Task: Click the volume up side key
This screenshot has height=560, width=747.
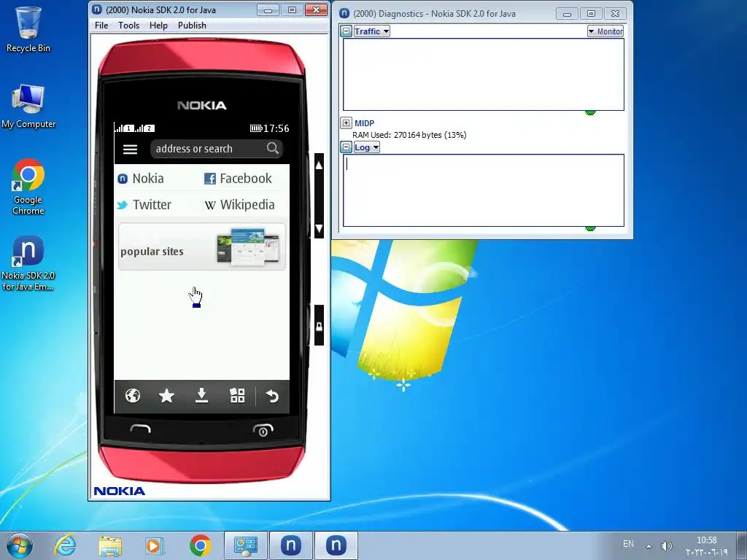Action: (320, 166)
